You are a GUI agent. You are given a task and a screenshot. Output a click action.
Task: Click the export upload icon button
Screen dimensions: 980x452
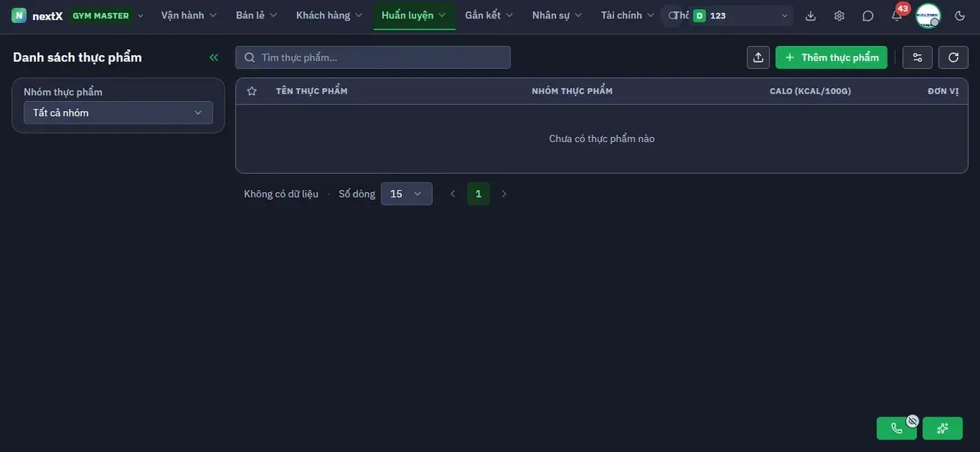758,57
